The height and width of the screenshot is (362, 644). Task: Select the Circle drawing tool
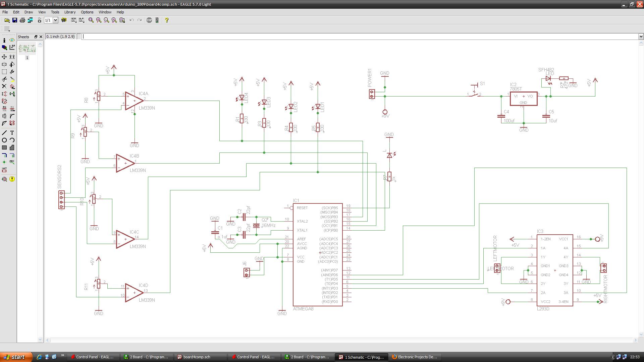[x=4, y=140]
